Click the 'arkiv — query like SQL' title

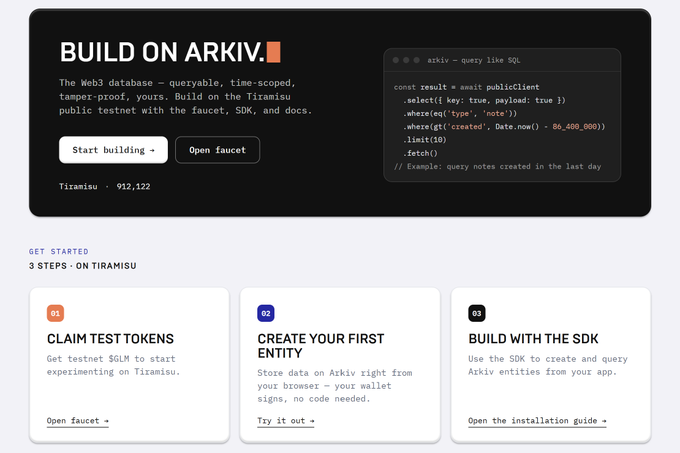pos(474,60)
